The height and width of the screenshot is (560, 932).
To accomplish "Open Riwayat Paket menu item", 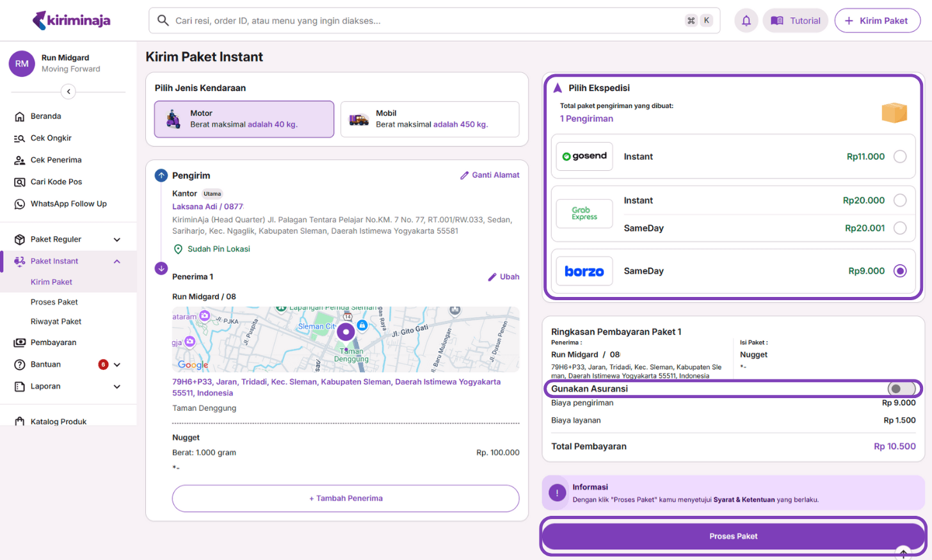I will (56, 322).
